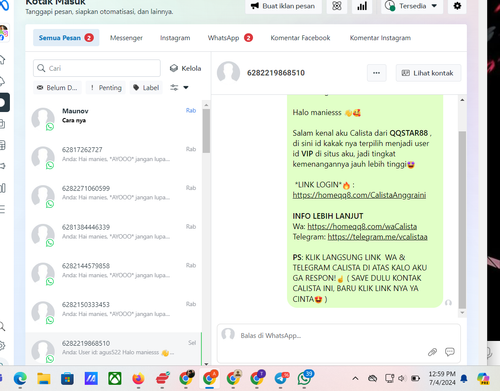Open the homeqq8.com/CalistaAnggraini link
Screen dimensions: 500x391
(359, 195)
